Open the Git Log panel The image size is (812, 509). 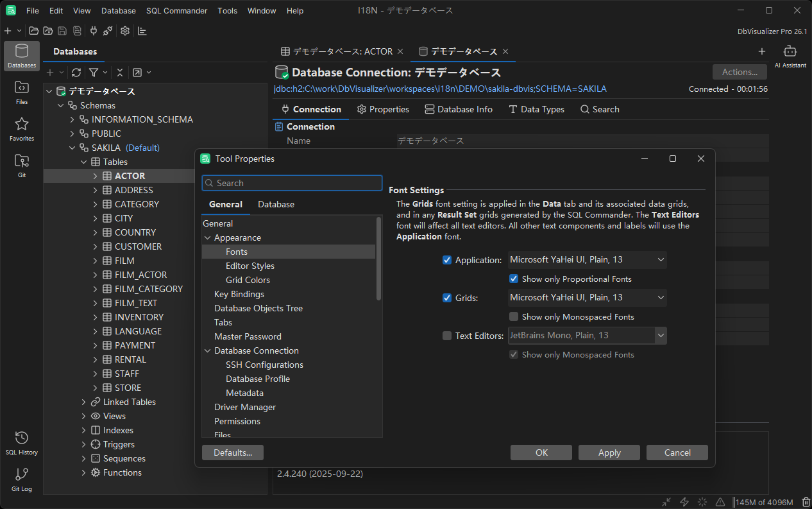(x=22, y=479)
